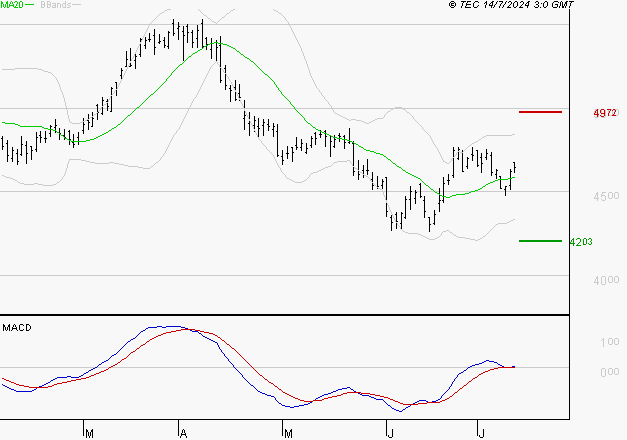Click the second M month tick label
The width and height of the screenshot is (627, 440).
coord(288,433)
